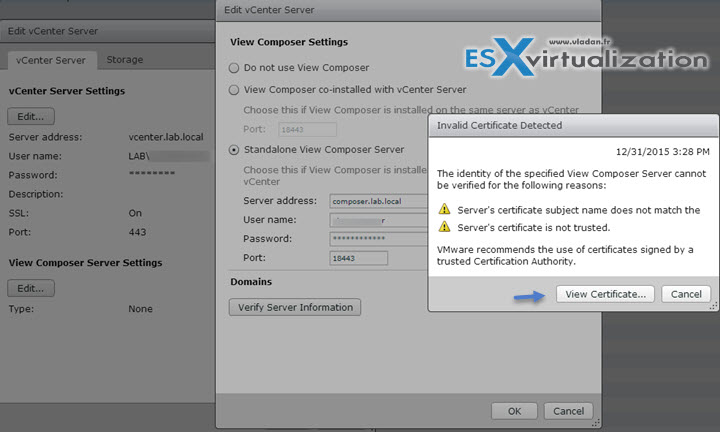Click the Domains heading
The image size is (720, 432).
coord(251,282)
